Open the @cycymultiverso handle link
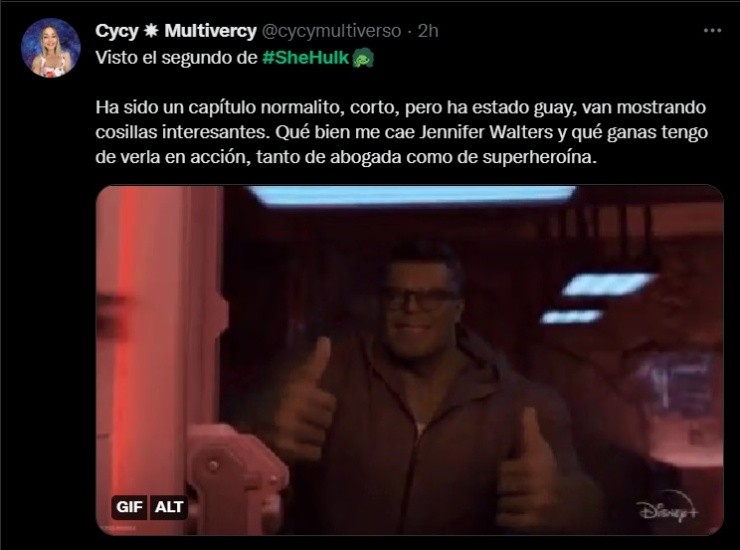Screen dimensions: 740x550 coord(331,31)
